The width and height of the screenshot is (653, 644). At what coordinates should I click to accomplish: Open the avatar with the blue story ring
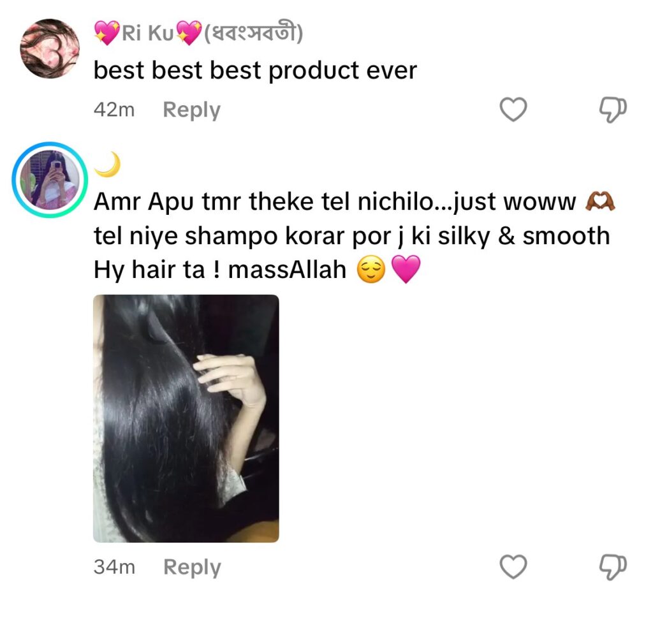(50, 180)
